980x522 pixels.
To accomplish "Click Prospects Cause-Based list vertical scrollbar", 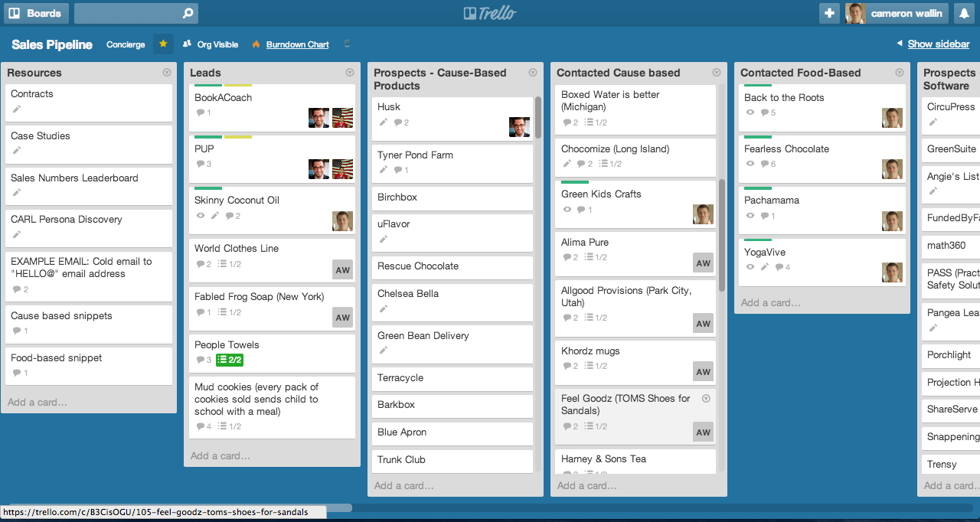I will pos(538,116).
